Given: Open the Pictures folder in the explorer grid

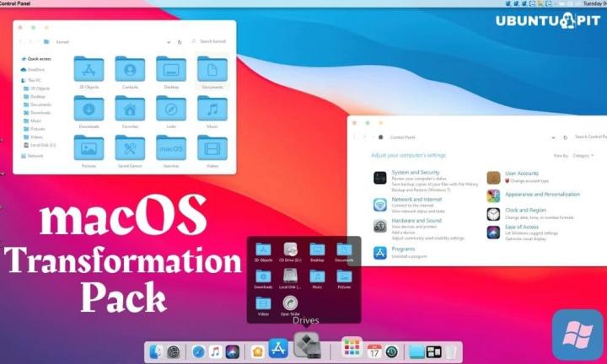Looking at the screenshot, I should pyautogui.click(x=89, y=148).
